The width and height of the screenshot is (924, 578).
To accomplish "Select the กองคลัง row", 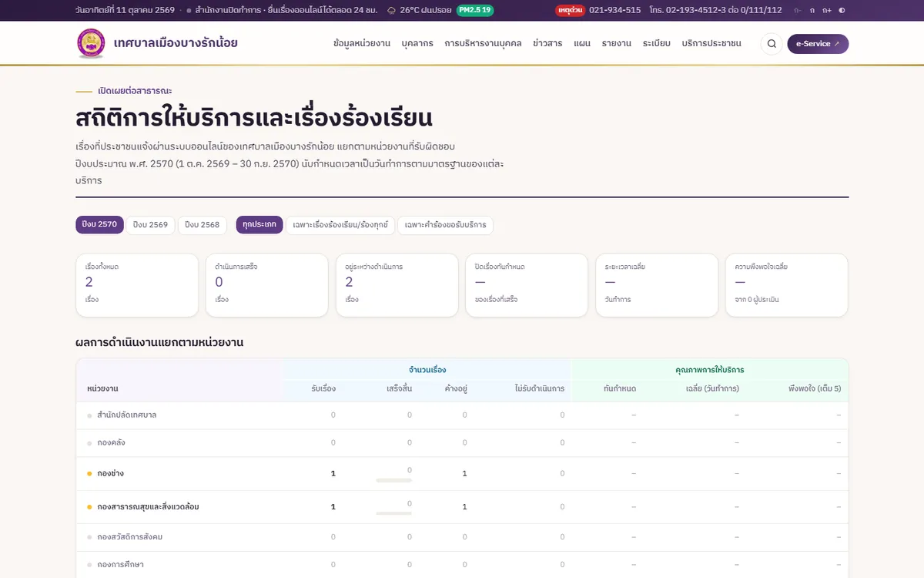I will 462,443.
